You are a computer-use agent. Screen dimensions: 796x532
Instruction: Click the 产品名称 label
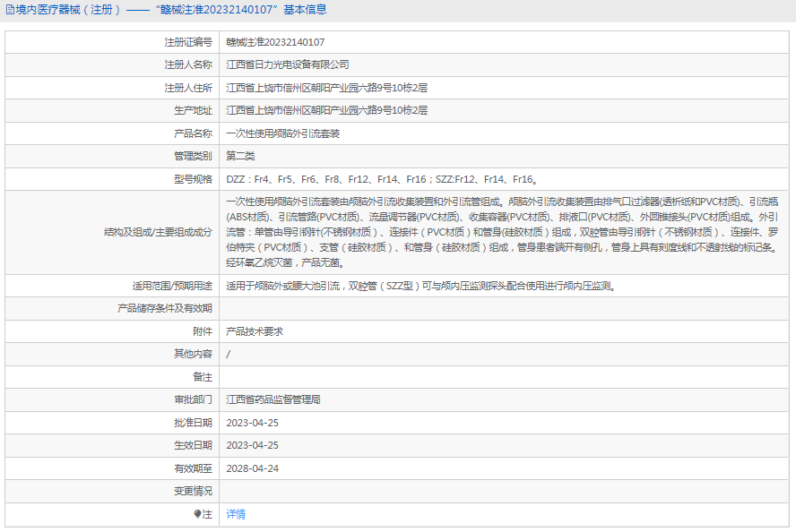[x=193, y=133]
